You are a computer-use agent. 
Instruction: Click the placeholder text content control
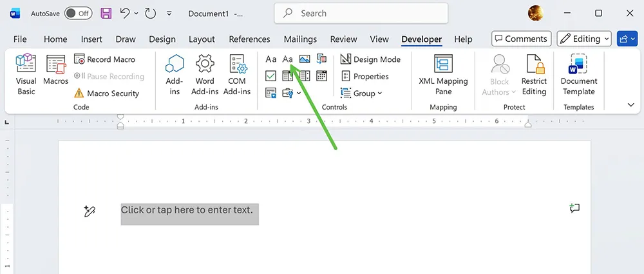coord(189,213)
